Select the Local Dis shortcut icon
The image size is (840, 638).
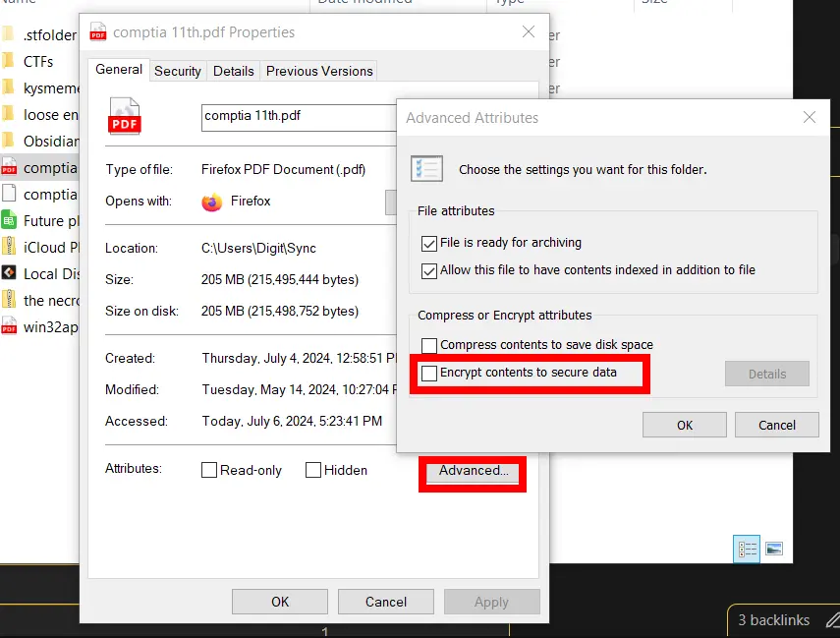pos(9,274)
